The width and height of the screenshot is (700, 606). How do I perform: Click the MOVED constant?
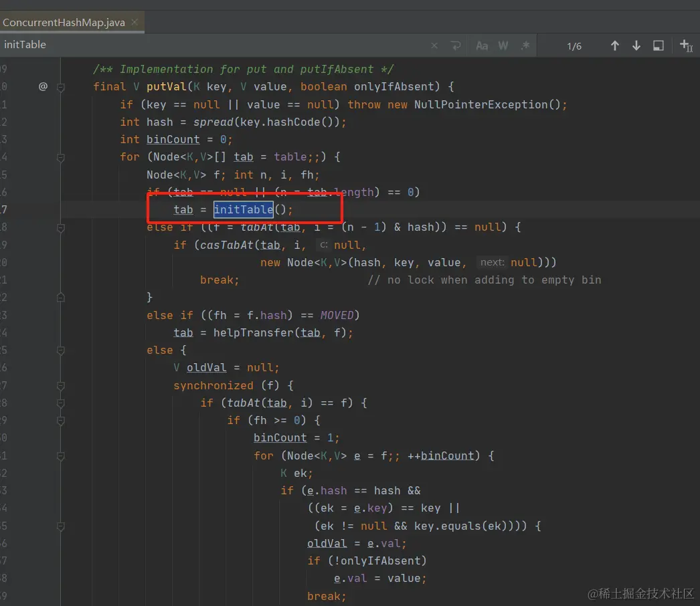coord(337,315)
